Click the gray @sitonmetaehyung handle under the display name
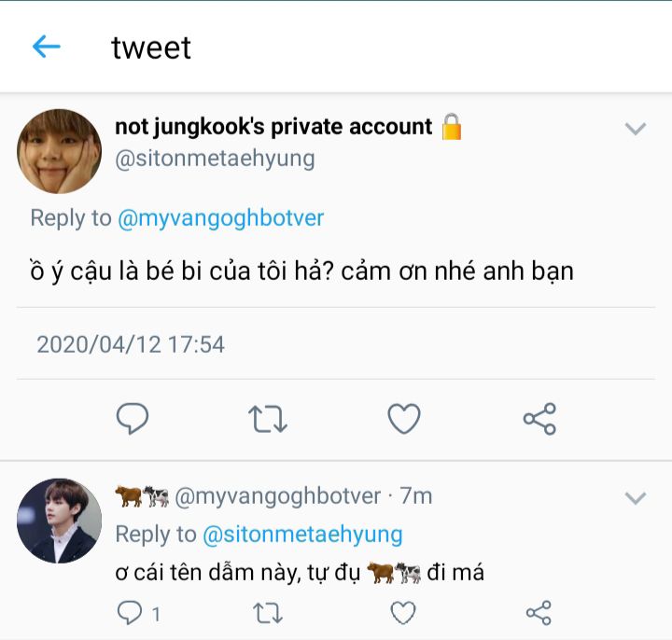 (x=215, y=159)
